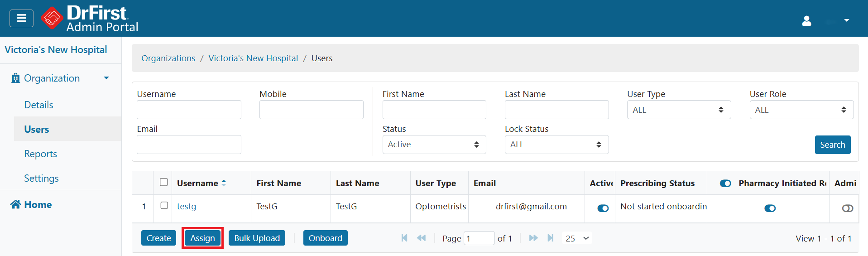The width and height of the screenshot is (868, 256).
Task: Check the select-all checkbox in table header
Action: (164, 182)
